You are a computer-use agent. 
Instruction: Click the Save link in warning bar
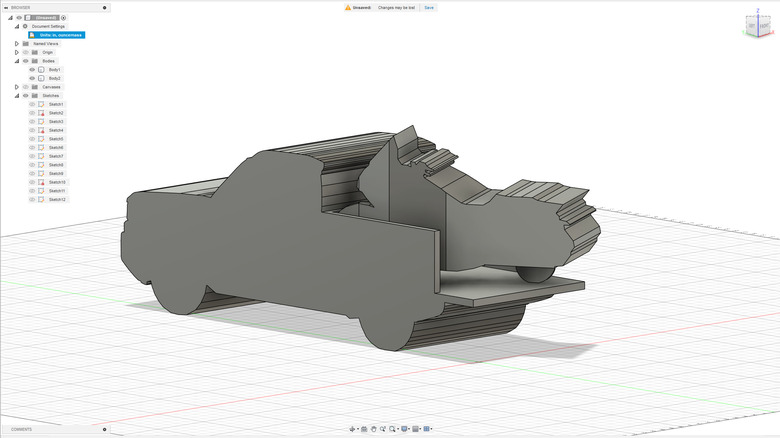(x=429, y=7)
